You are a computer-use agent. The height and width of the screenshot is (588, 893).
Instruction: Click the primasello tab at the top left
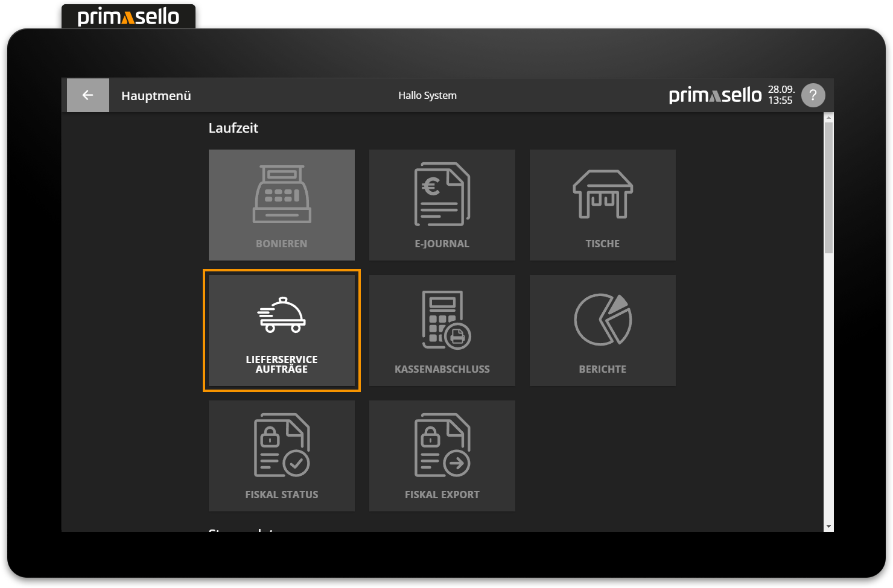point(129,16)
